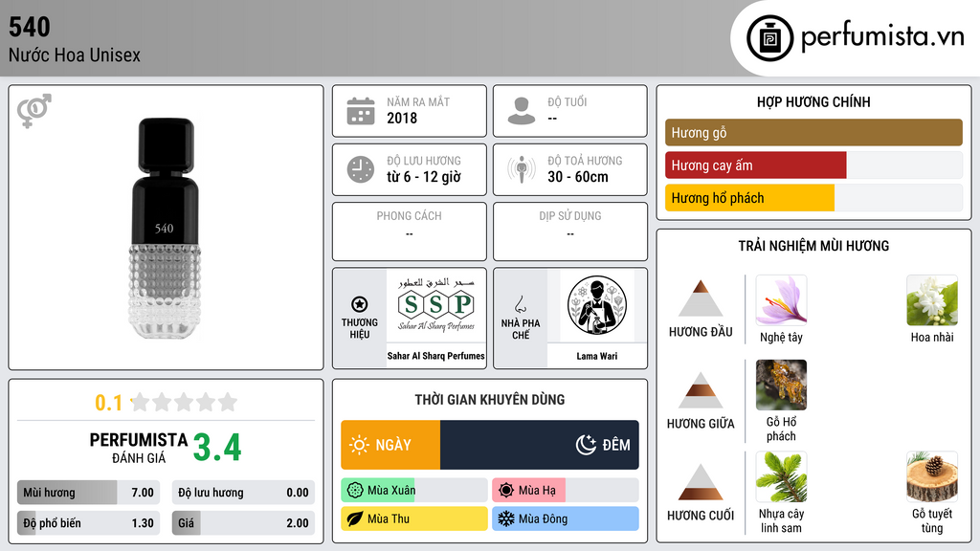Click the leaf icon for Mùa Thu
Viewport: 980px width, 551px height.
pyautogui.click(x=355, y=518)
